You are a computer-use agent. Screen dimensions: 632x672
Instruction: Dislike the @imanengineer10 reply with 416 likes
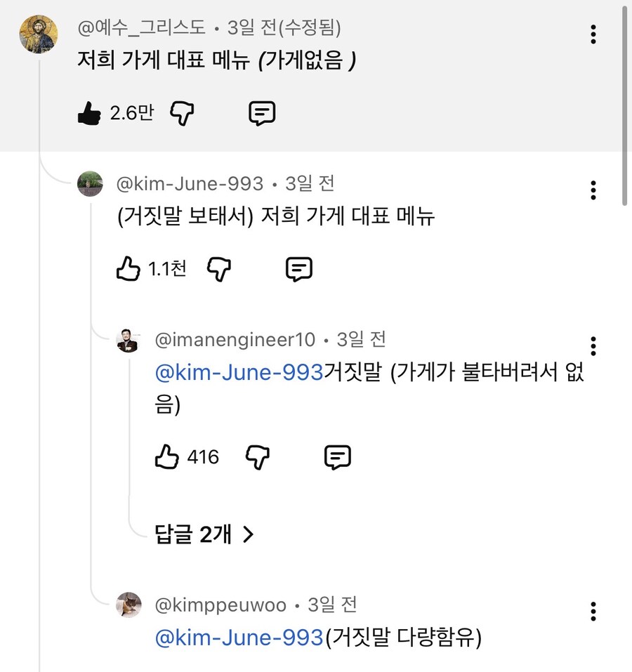[x=258, y=458]
